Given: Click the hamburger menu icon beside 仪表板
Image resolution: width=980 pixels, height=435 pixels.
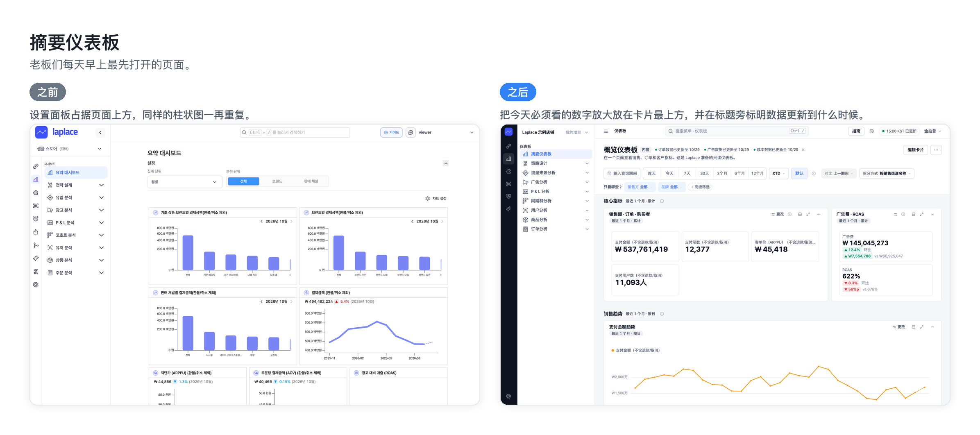Looking at the screenshot, I should pyautogui.click(x=606, y=131).
